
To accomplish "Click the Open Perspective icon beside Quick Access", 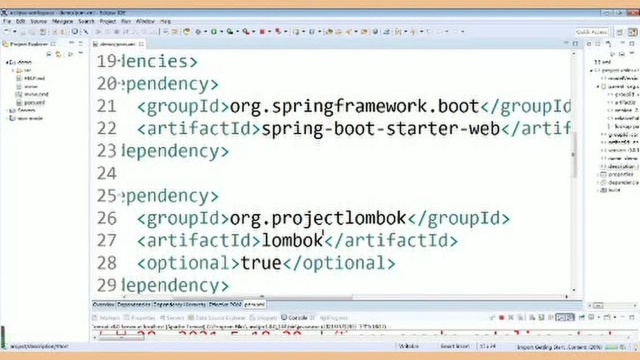I will point(620,32).
